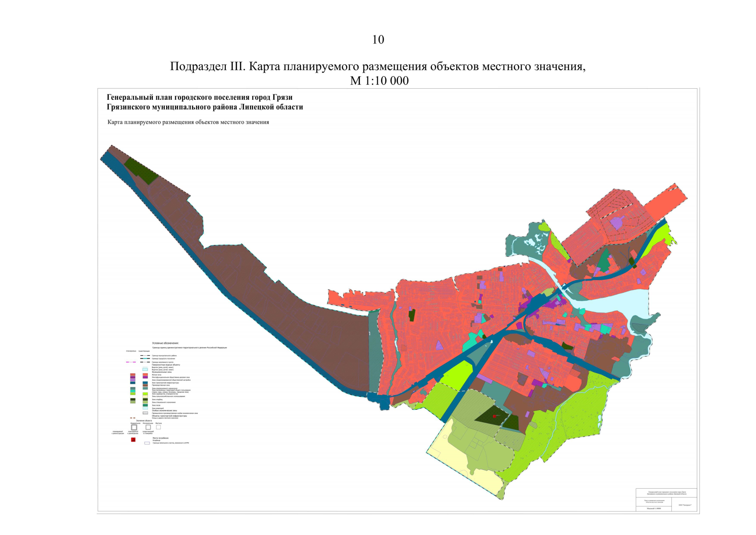This screenshot has width=756, height=535.
Task: Click the bold title "Генеральный план городского поселения город Грязи"
Action: (200, 97)
